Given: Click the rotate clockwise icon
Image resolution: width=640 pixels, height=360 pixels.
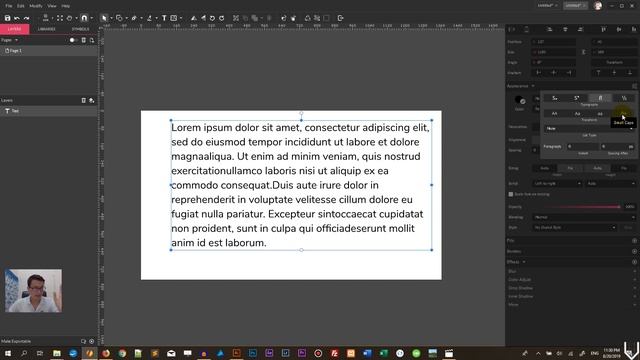Looking at the screenshot, I should [x=222, y=18].
